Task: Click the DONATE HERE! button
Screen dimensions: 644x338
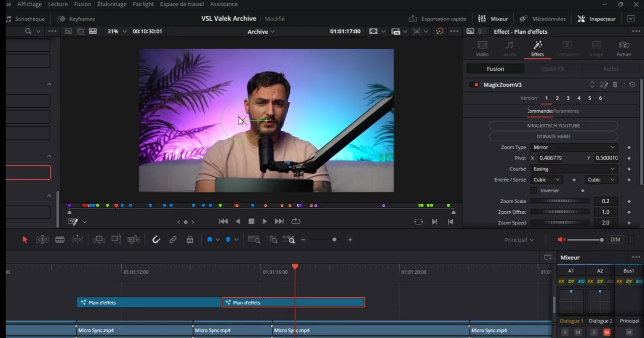Action: pos(553,136)
